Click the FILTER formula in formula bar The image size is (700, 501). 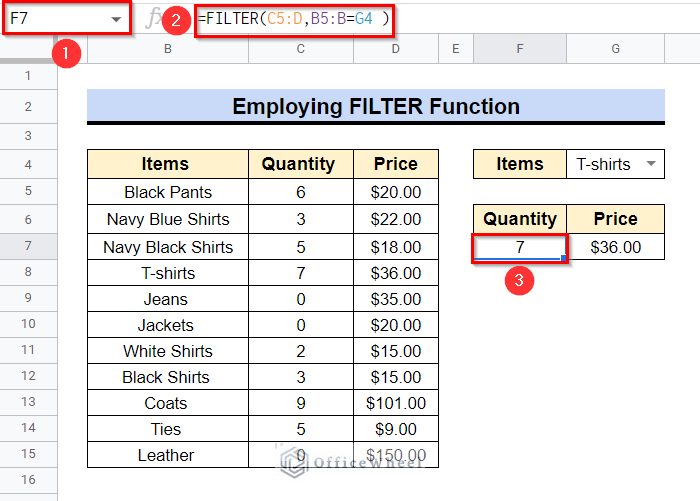pyautogui.click(x=292, y=19)
